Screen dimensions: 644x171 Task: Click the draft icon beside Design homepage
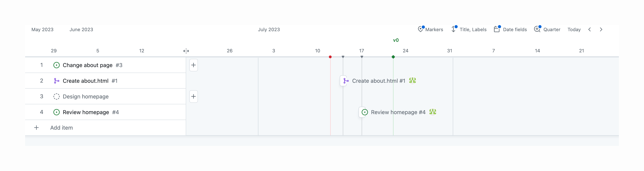pyautogui.click(x=57, y=97)
